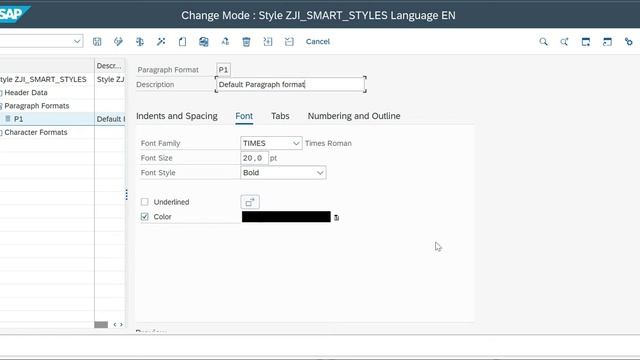The height and width of the screenshot is (360, 640).
Task: Click the toolbar icon left of the last icon before Cancel
Action: point(268,42)
